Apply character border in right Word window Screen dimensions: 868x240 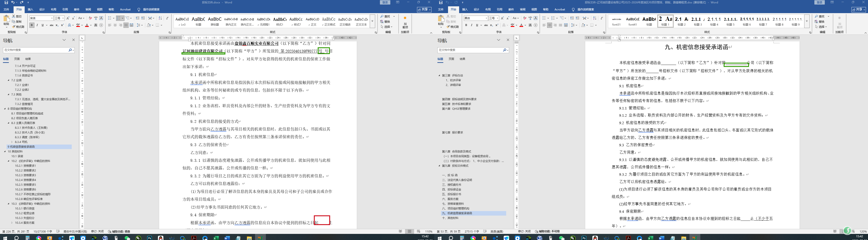pyautogui.click(x=535, y=18)
